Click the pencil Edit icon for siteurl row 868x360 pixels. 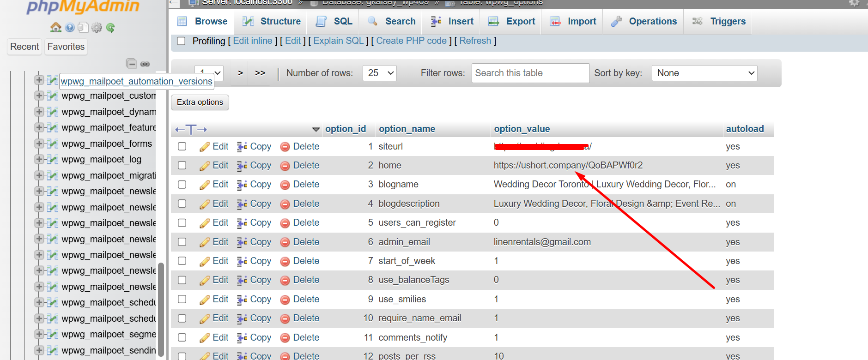(205, 147)
